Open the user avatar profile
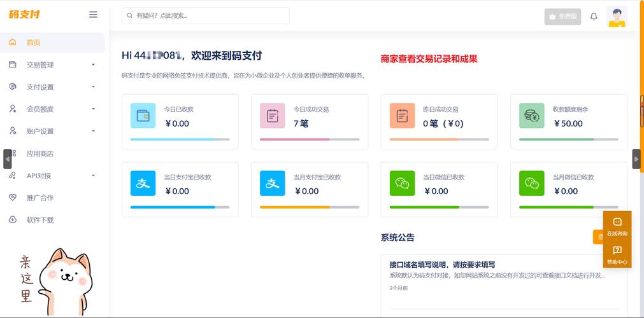This screenshot has width=644, height=318. pos(617,17)
